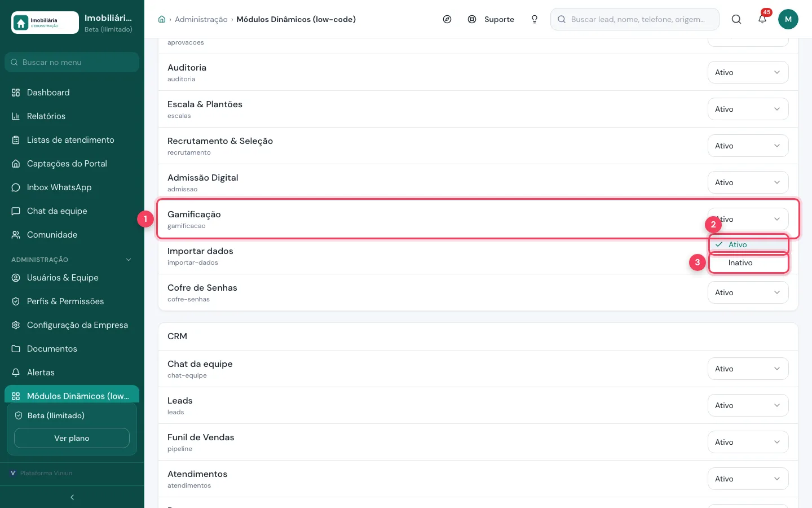Open the Leads status dropdown
This screenshot has width=812, height=508.
[748, 405]
